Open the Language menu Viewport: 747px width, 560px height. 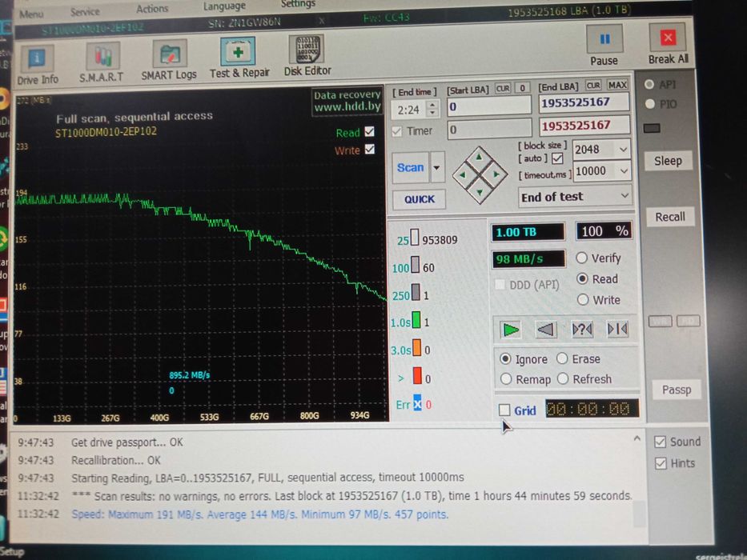tap(224, 6)
